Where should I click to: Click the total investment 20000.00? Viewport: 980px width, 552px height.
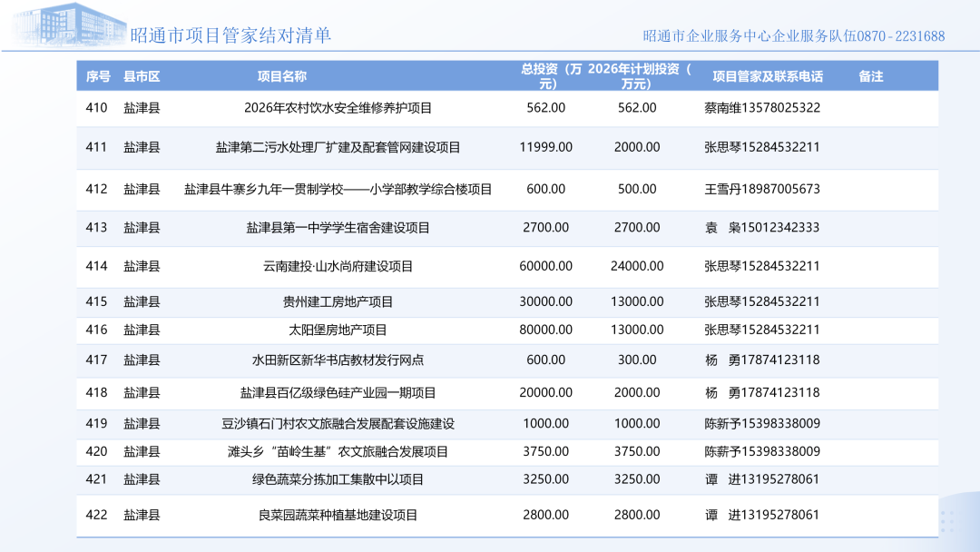click(x=545, y=392)
